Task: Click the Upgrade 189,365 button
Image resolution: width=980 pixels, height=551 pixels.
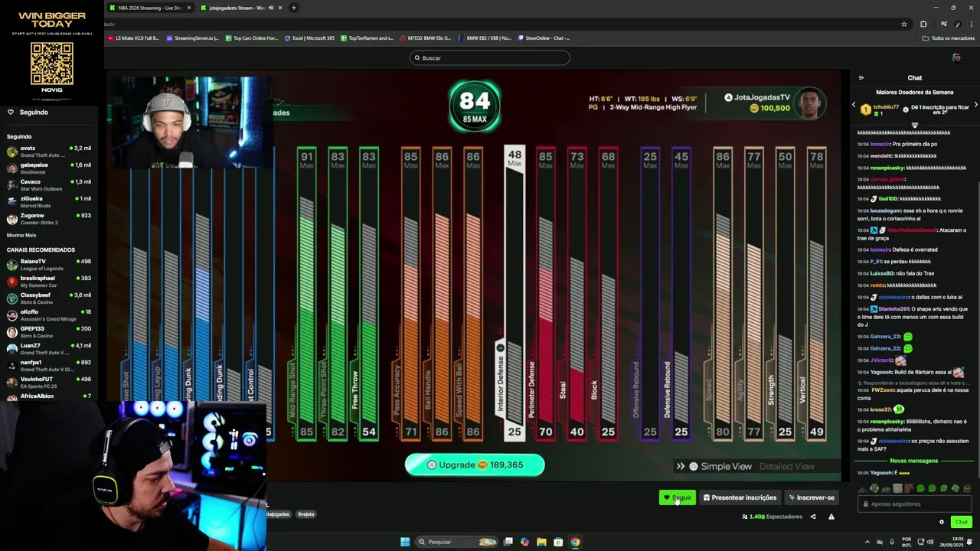Action: tap(475, 465)
